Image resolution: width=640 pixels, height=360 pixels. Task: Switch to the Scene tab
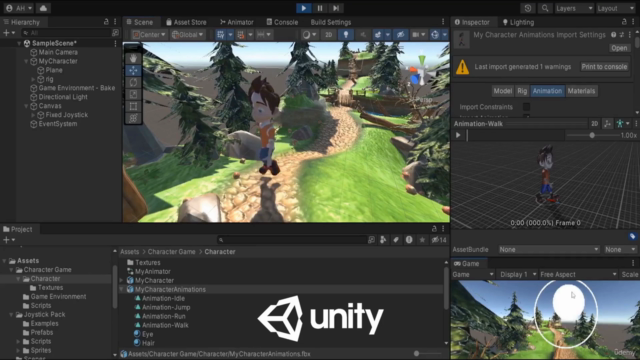(x=140, y=22)
